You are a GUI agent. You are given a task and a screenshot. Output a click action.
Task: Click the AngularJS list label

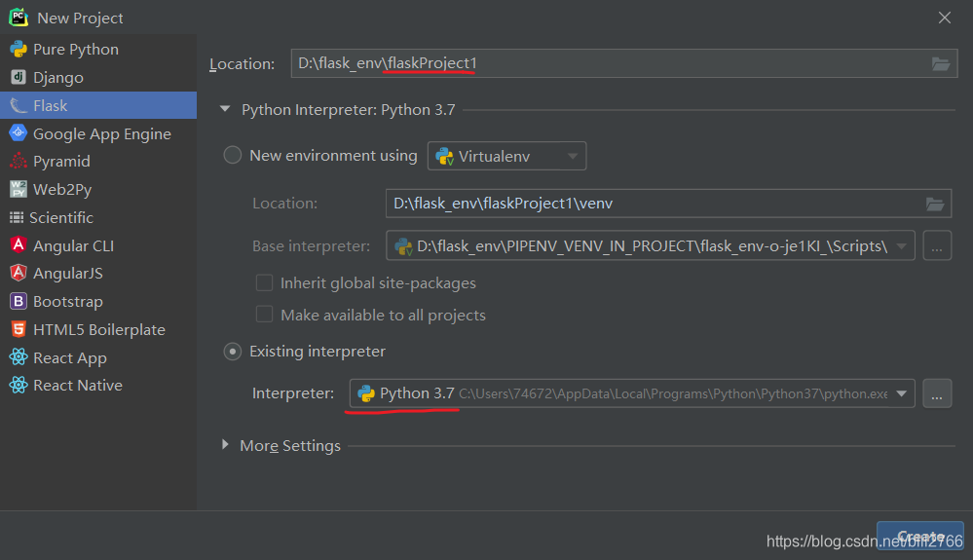tap(67, 273)
